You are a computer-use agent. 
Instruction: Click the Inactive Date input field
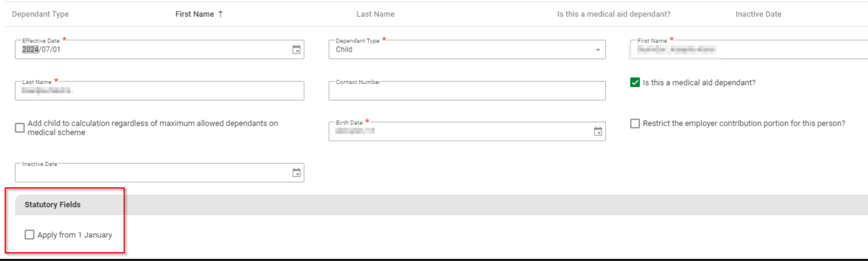click(x=151, y=173)
